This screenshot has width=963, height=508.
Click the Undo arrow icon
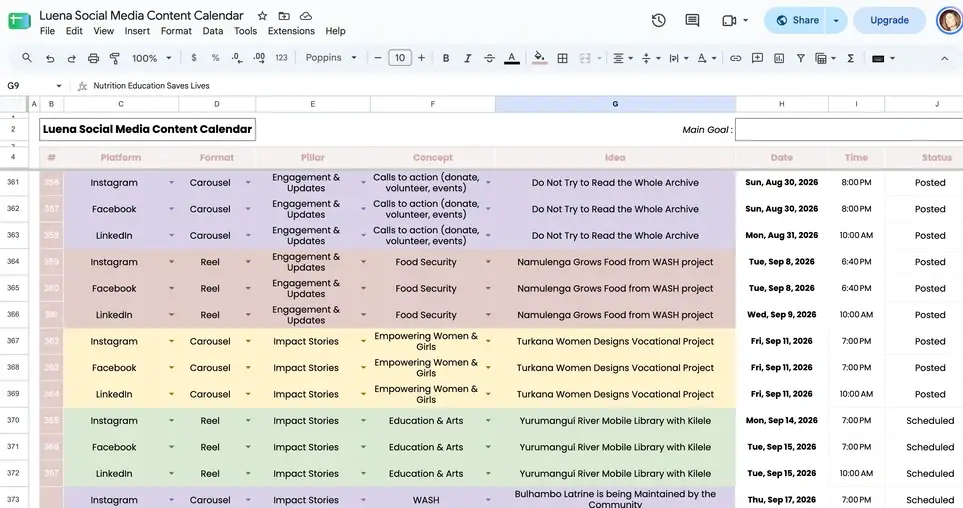click(x=50, y=58)
